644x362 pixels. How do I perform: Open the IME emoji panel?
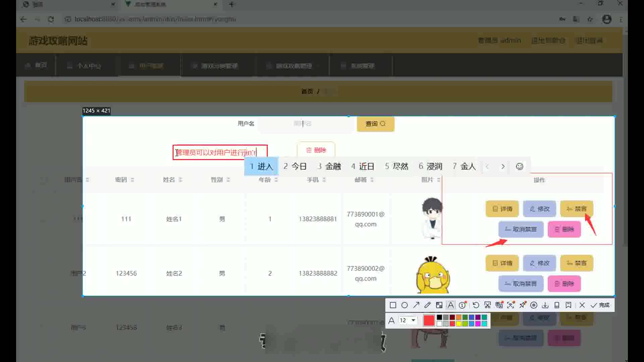pyautogui.click(x=519, y=167)
